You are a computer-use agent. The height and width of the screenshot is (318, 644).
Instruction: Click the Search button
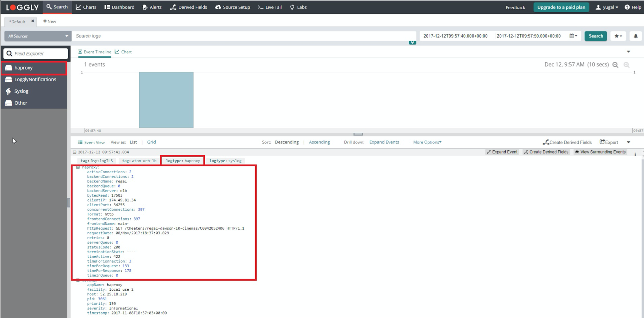coord(595,36)
